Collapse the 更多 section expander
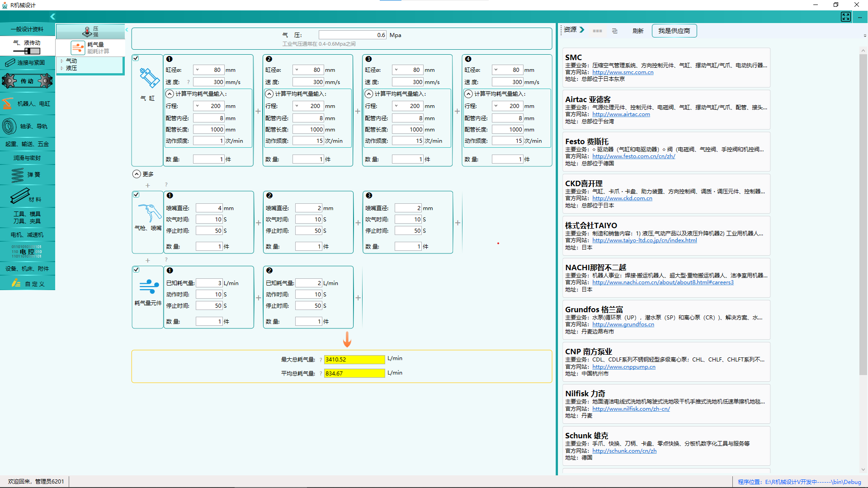Screen dimensions: 868x488 [137, 174]
